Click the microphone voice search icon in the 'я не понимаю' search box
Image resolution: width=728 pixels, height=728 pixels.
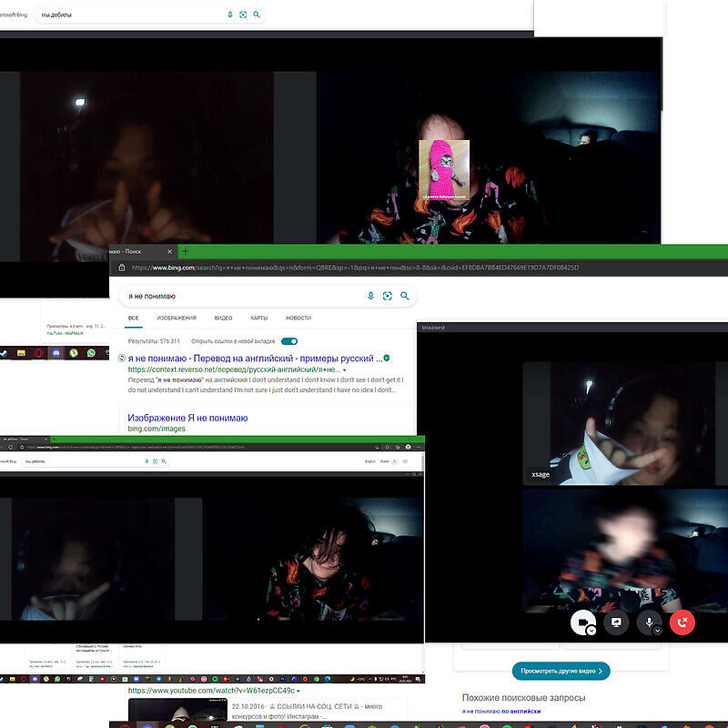click(370, 296)
